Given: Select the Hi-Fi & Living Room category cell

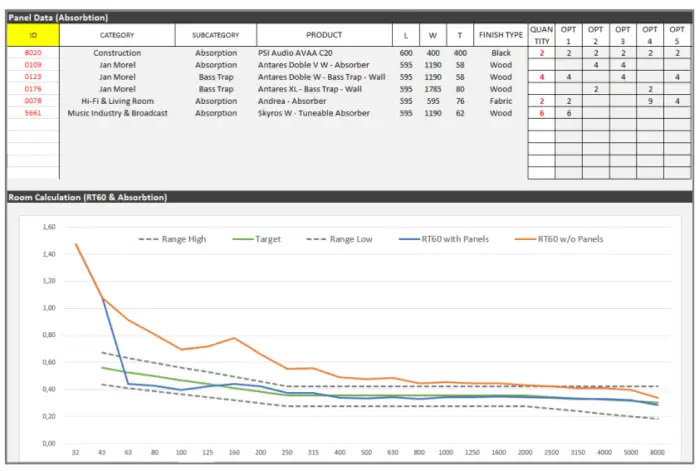Looking at the screenshot, I should pos(117,101).
